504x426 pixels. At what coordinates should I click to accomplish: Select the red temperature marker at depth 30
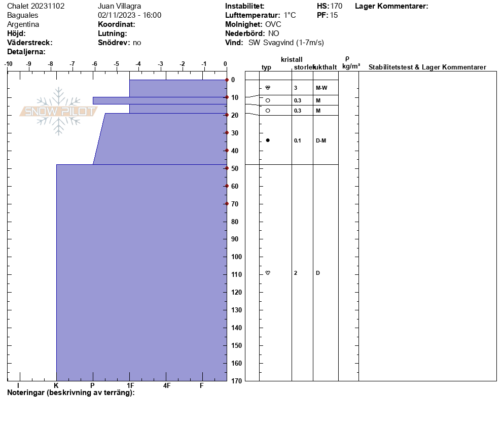(x=227, y=133)
